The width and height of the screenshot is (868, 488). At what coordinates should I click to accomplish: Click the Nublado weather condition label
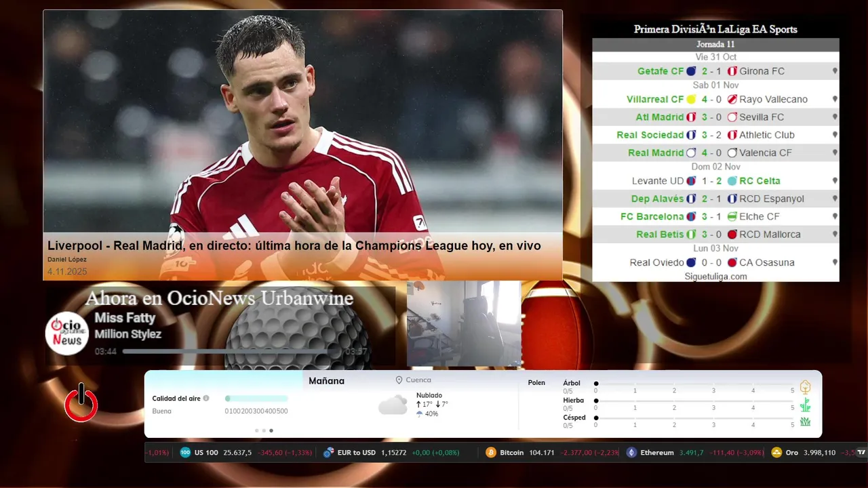tap(429, 395)
